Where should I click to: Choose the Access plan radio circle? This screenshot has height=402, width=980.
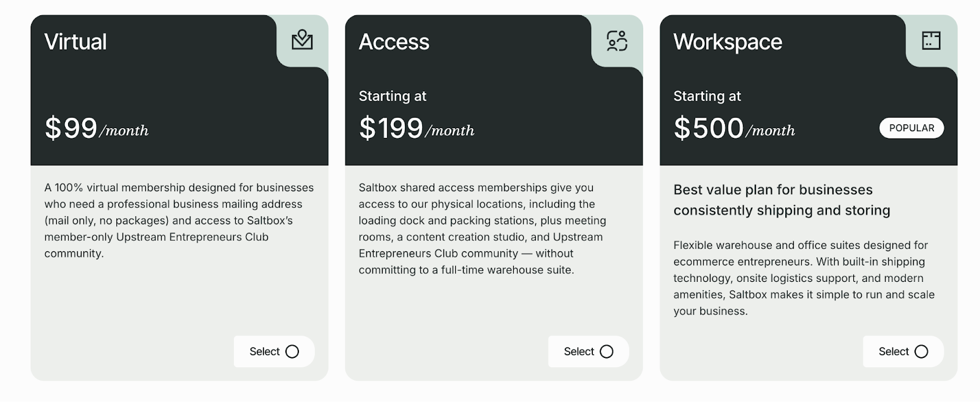(x=606, y=352)
